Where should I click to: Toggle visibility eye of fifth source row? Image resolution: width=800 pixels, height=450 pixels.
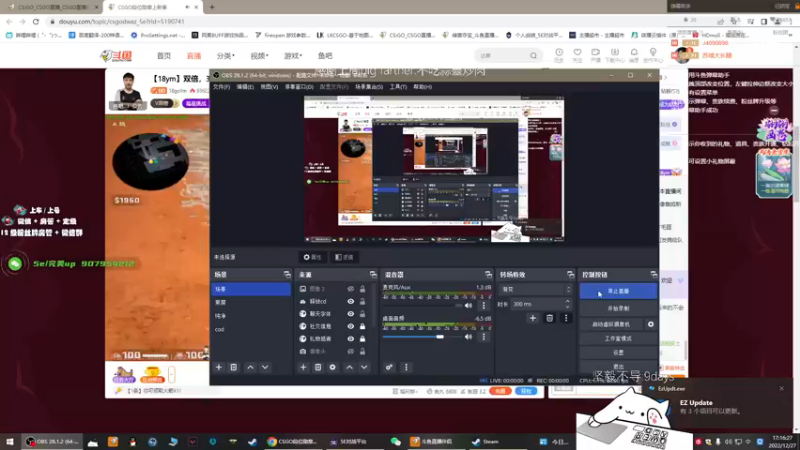coord(351,339)
